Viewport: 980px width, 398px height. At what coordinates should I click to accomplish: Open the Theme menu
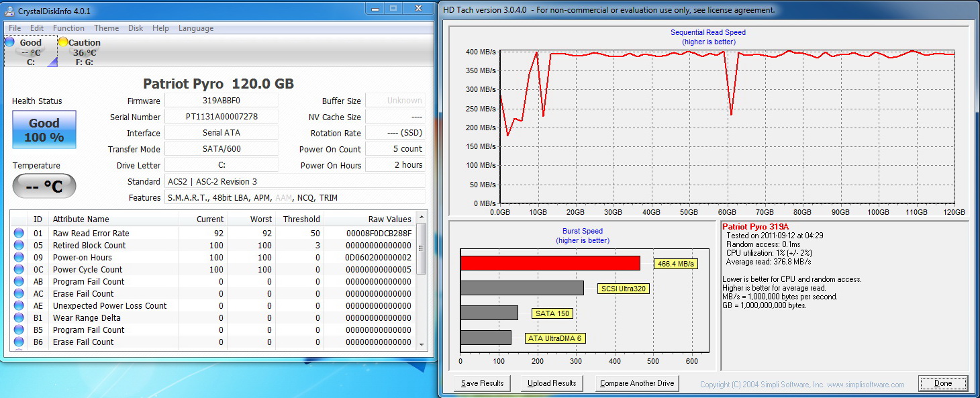(x=106, y=28)
